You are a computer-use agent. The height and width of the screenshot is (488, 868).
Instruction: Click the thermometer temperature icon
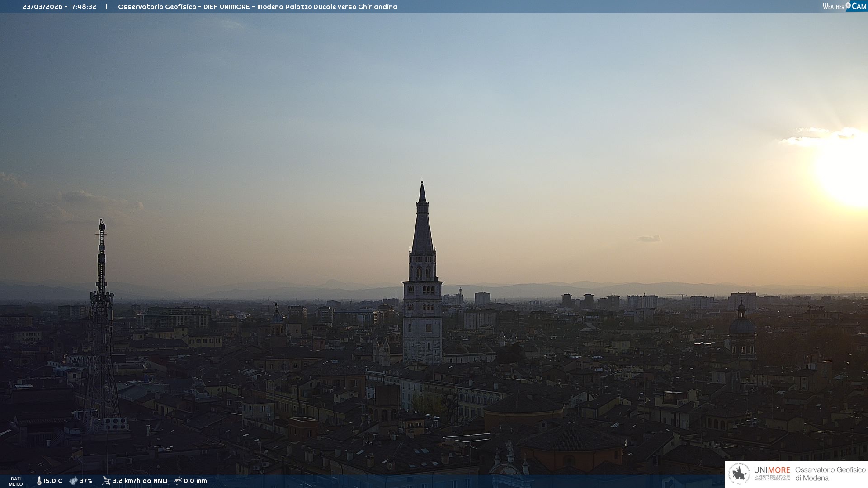(39, 481)
